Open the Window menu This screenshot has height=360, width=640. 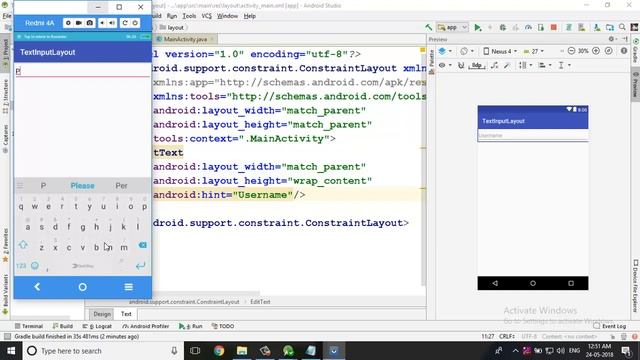(227, 16)
